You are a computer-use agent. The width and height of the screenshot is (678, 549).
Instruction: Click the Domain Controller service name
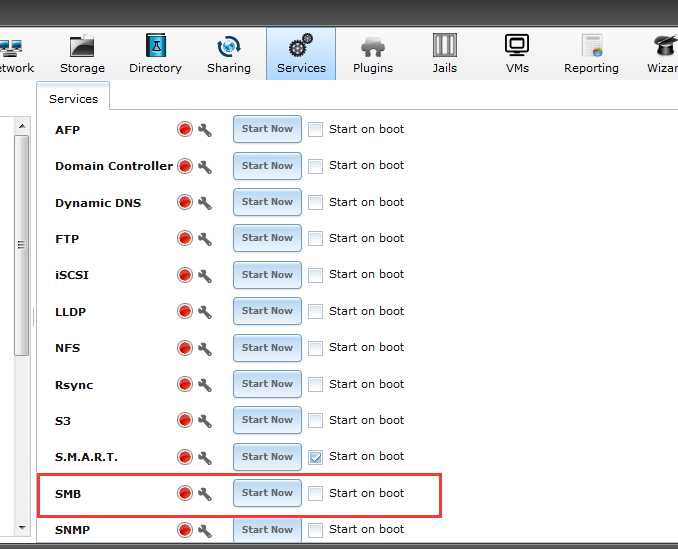click(x=114, y=166)
